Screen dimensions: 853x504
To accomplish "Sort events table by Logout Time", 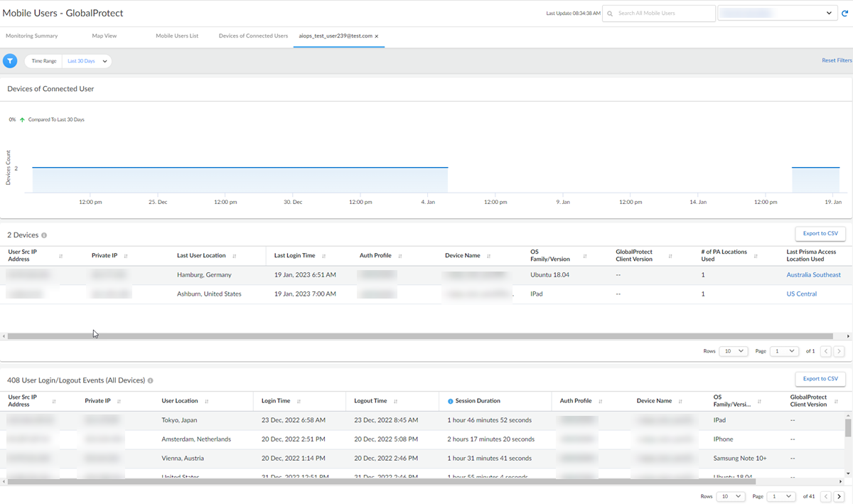I will [x=395, y=401].
